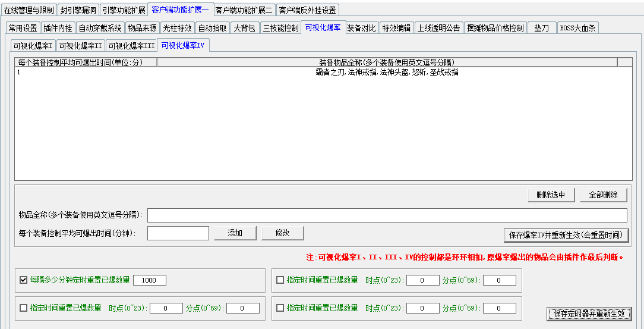Switch to 特效编辑 tab
This screenshot has width=644, height=329.
point(396,28)
